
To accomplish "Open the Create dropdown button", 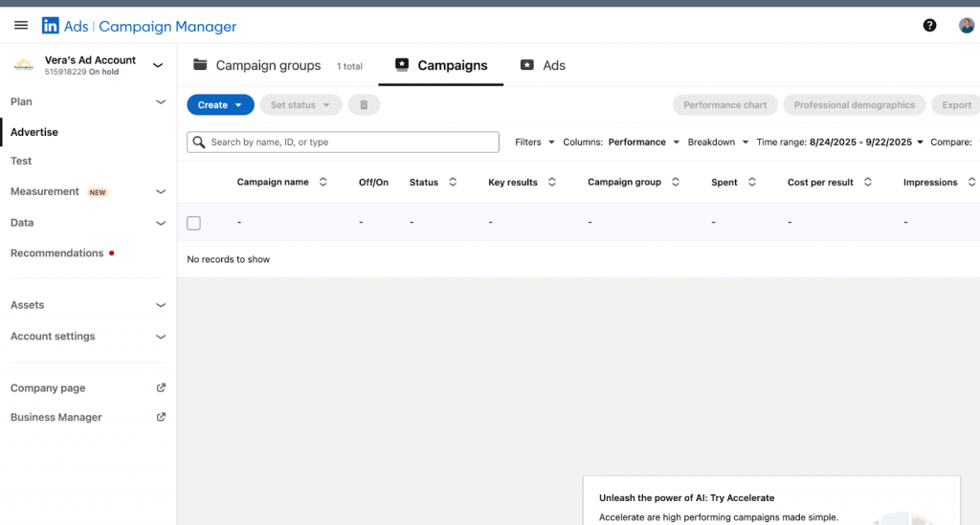I will (220, 105).
